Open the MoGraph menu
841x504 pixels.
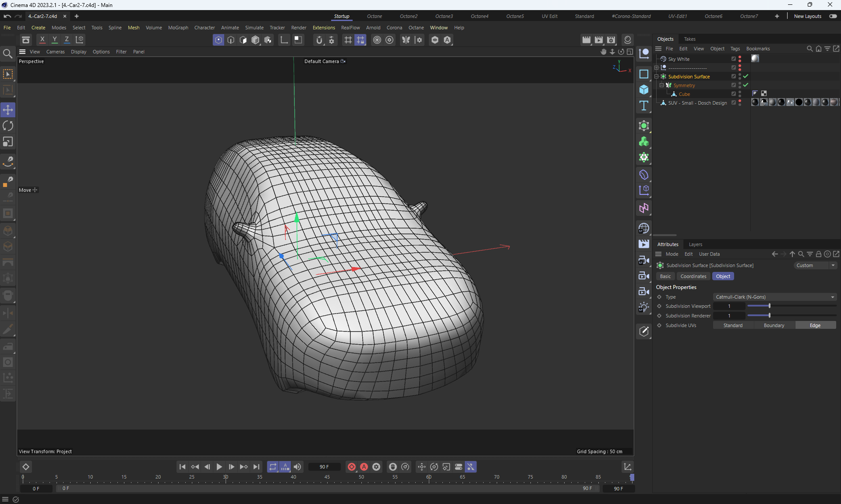[178, 28]
